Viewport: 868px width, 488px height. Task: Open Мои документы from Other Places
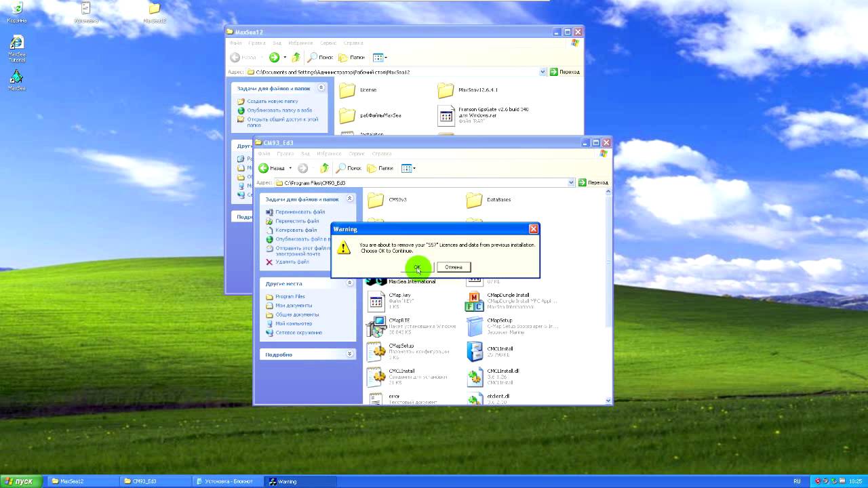[294, 306]
